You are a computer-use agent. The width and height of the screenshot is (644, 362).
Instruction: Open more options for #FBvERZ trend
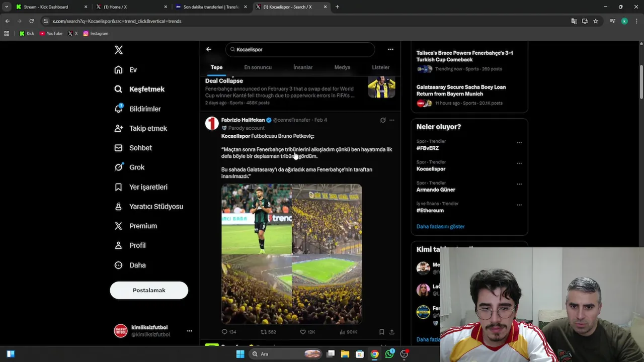(519, 142)
